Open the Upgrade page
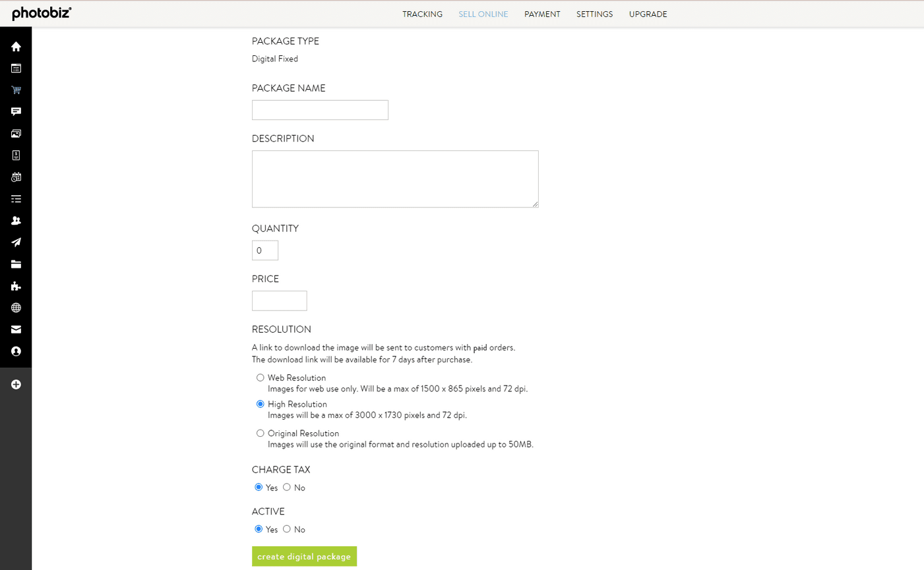The image size is (924, 570). pos(648,14)
